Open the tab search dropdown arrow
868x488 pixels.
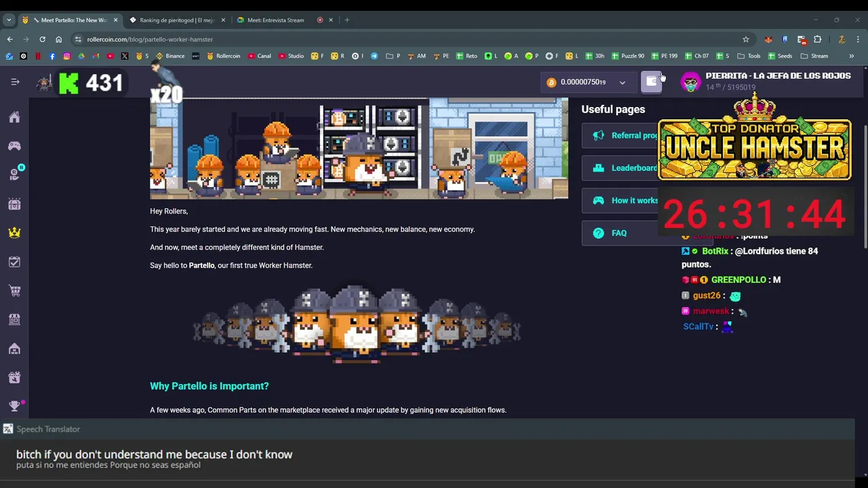point(9,20)
